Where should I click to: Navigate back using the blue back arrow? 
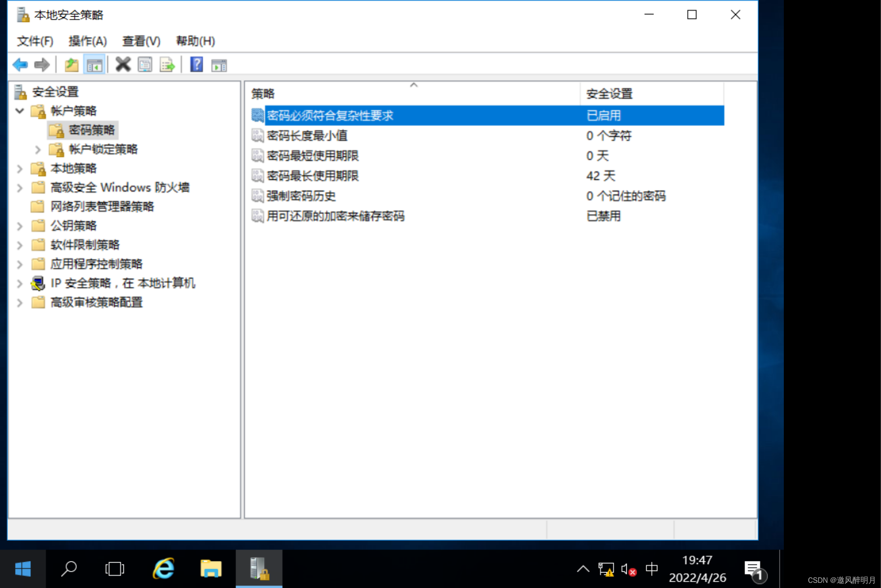click(x=20, y=64)
